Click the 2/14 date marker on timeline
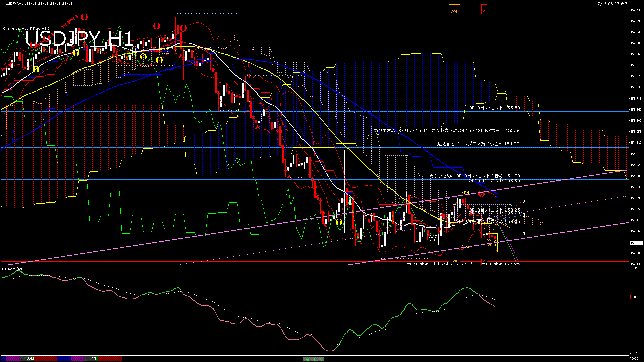The image size is (644, 362). coord(95,359)
